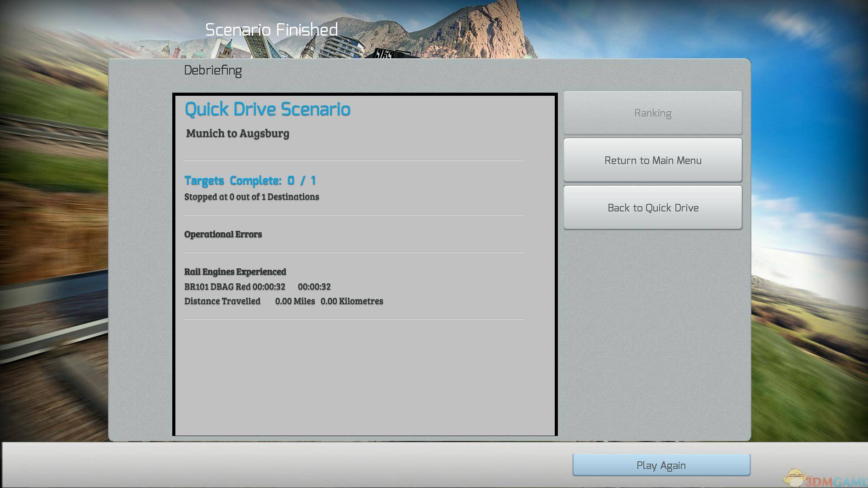Click the Distance Travelled label
The height and width of the screenshot is (488, 868).
pyautogui.click(x=222, y=301)
